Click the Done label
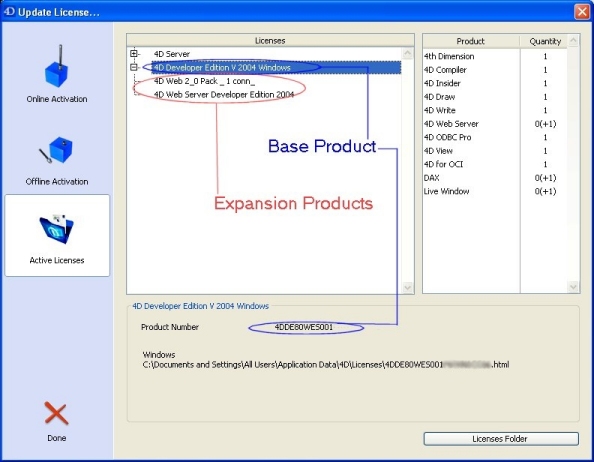The height and width of the screenshot is (462, 594). 56,438
